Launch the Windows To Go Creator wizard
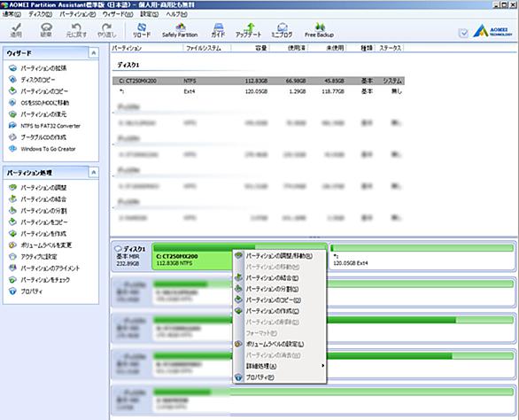519x420 pixels. 48,149
